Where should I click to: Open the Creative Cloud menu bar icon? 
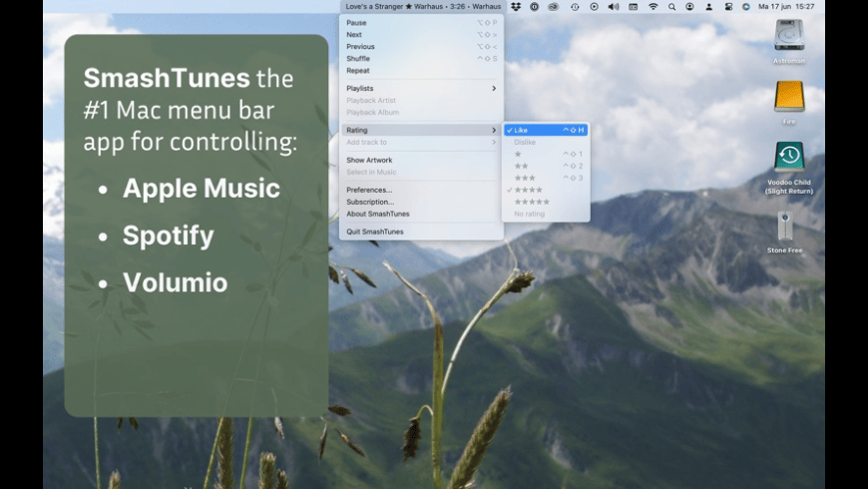point(553,7)
